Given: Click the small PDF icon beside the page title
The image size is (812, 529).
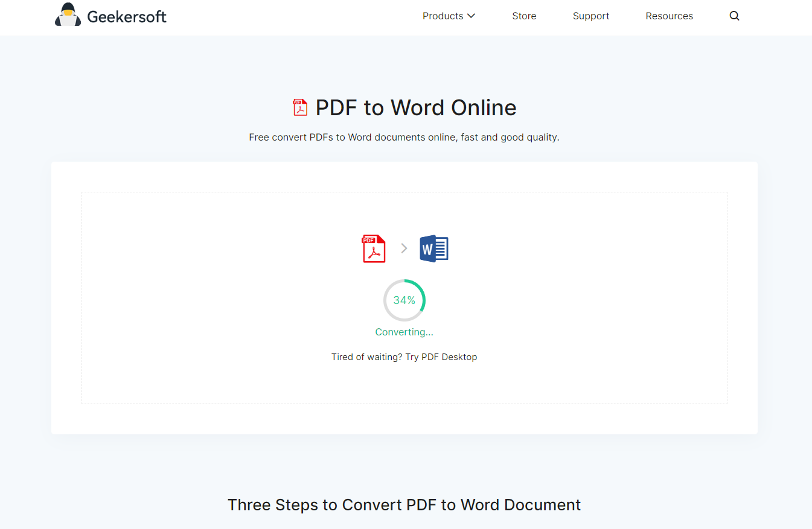Looking at the screenshot, I should [x=299, y=107].
